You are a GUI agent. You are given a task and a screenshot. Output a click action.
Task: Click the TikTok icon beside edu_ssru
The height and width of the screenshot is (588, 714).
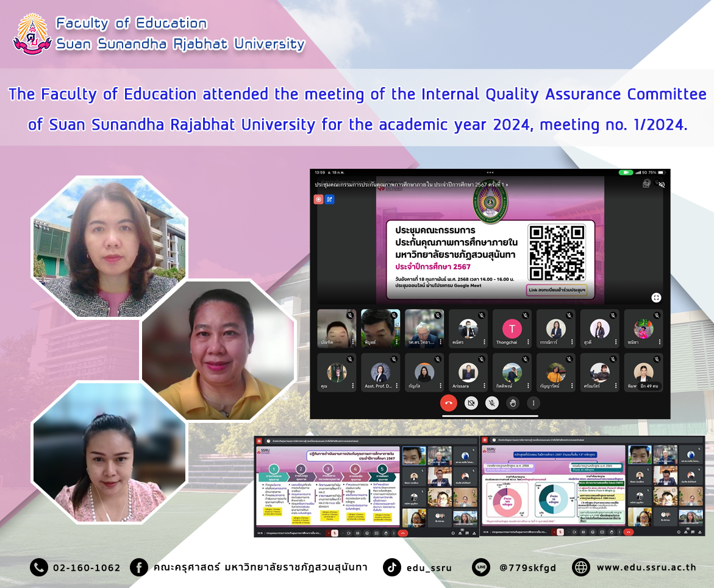click(392, 567)
